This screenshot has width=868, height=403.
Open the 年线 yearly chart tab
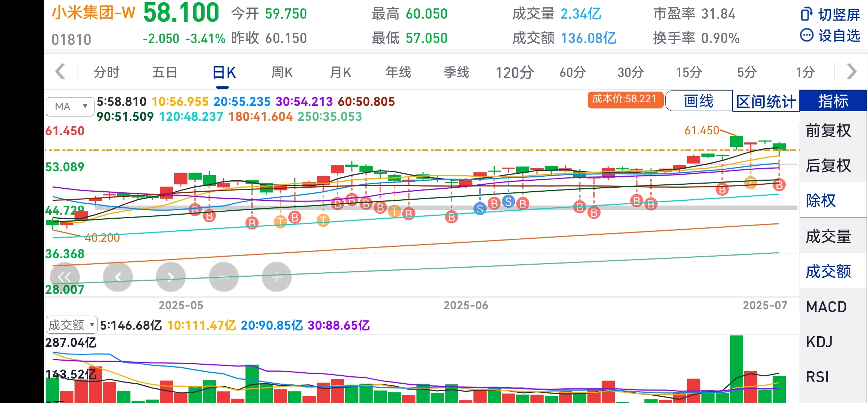[398, 72]
